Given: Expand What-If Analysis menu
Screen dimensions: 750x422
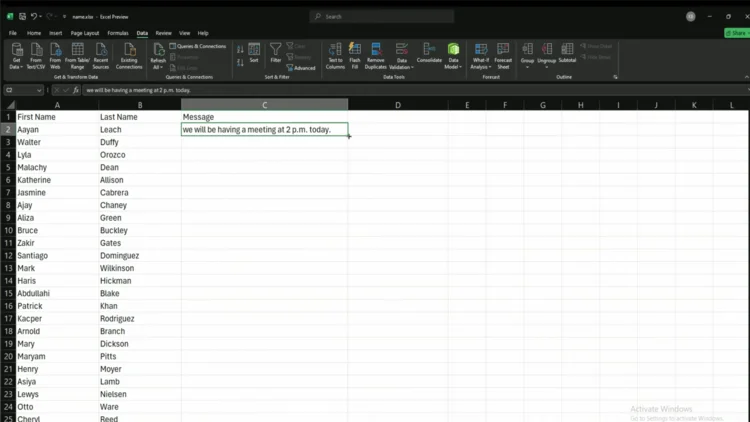Looking at the screenshot, I should pos(481,56).
